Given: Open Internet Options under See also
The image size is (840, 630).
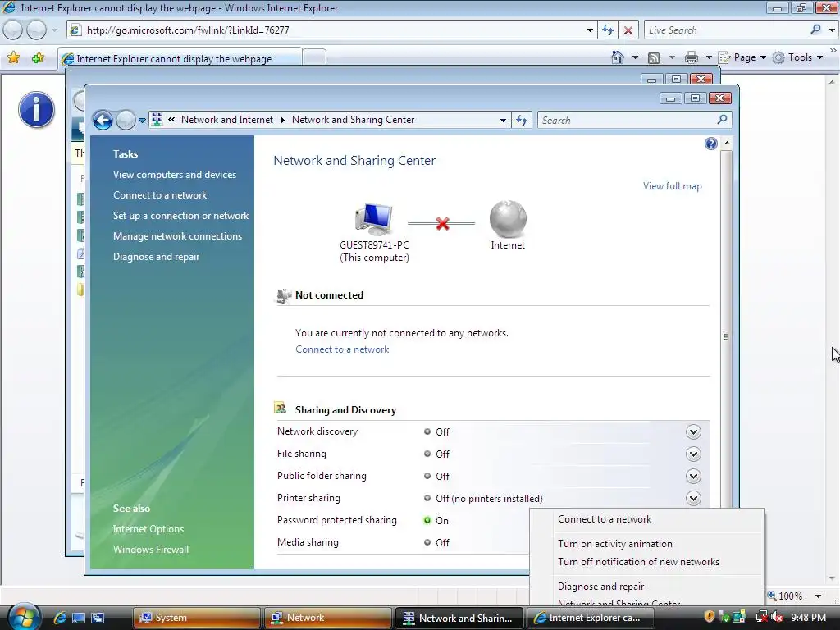Looking at the screenshot, I should click(148, 529).
